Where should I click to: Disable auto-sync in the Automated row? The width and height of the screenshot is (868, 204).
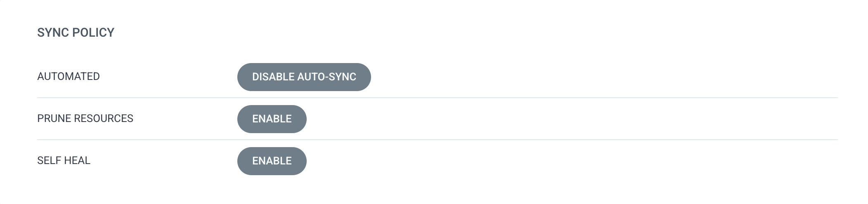click(x=304, y=77)
